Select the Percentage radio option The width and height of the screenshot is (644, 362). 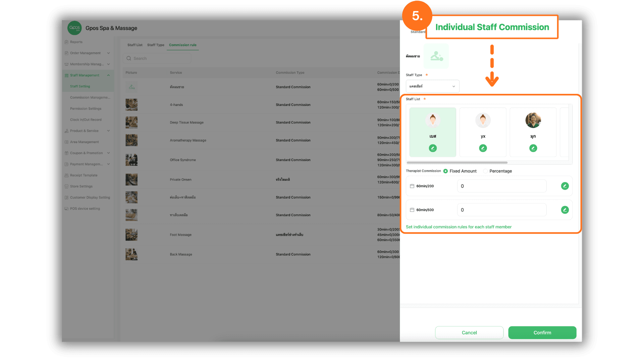[485, 171]
